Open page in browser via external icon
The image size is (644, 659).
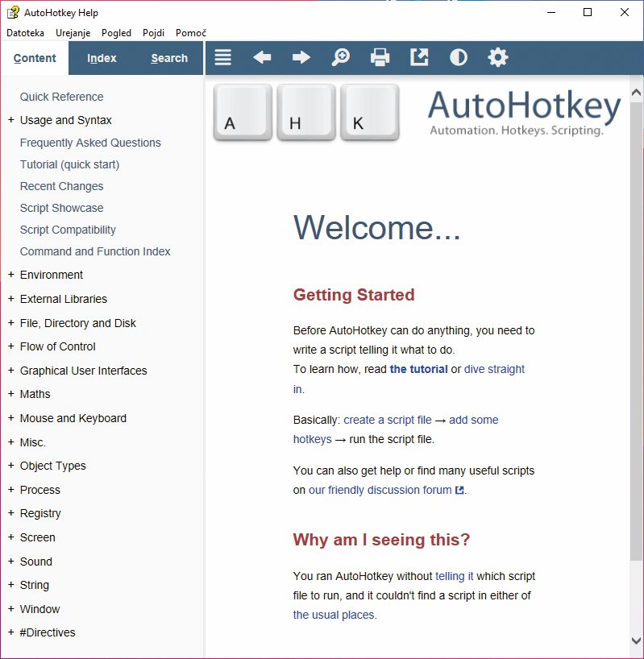click(419, 57)
